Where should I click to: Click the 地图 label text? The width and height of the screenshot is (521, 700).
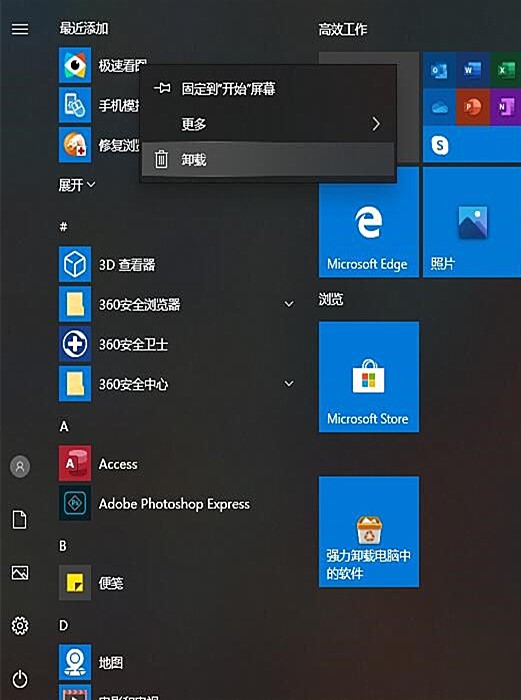click(111, 662)
